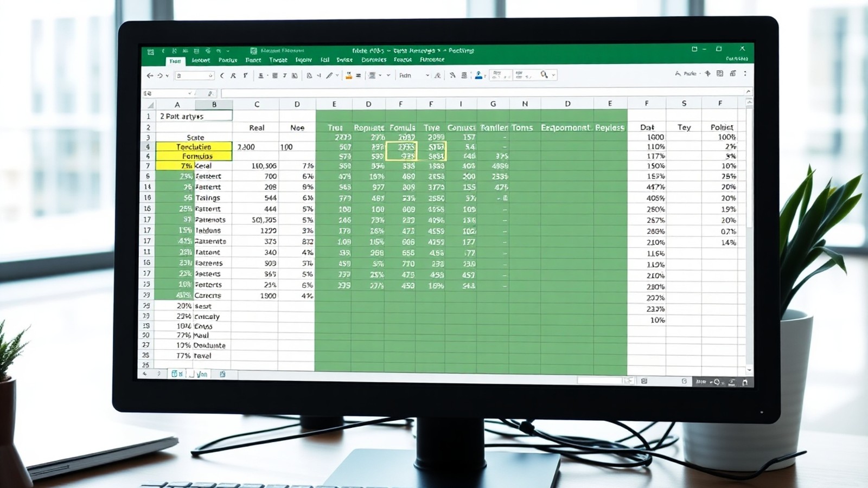Click the cell containing 110,306
Screen dimensions: 868x488
tap(256, 166)
